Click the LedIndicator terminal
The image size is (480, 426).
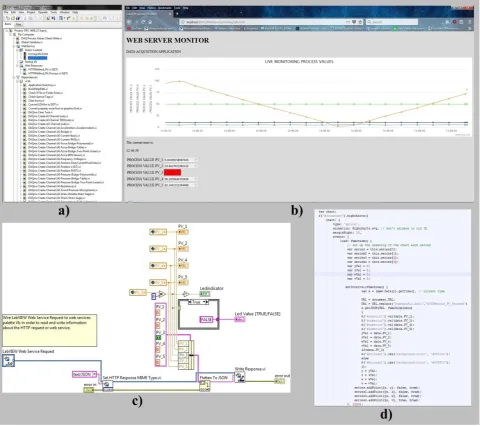click(205, 294)
